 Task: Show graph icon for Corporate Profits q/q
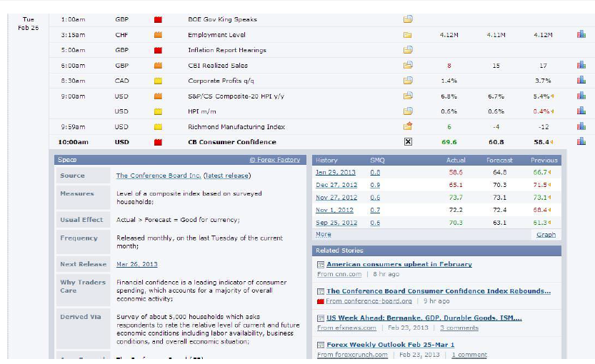[x=581, y=80]
